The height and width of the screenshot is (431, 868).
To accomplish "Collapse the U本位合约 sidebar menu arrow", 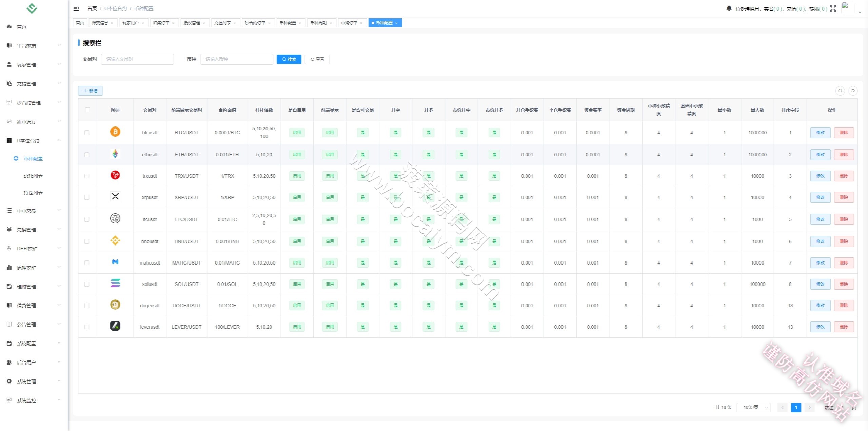I will coord(59,140).
